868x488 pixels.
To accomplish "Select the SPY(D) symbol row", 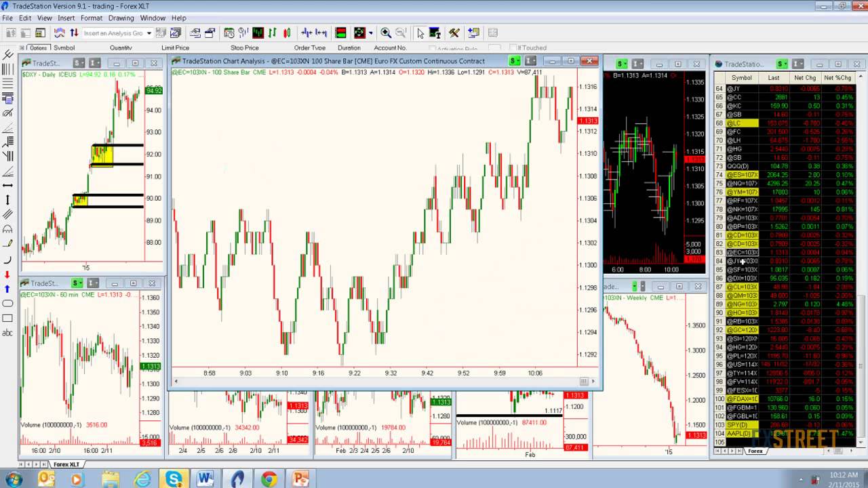I will coord(742,425).
